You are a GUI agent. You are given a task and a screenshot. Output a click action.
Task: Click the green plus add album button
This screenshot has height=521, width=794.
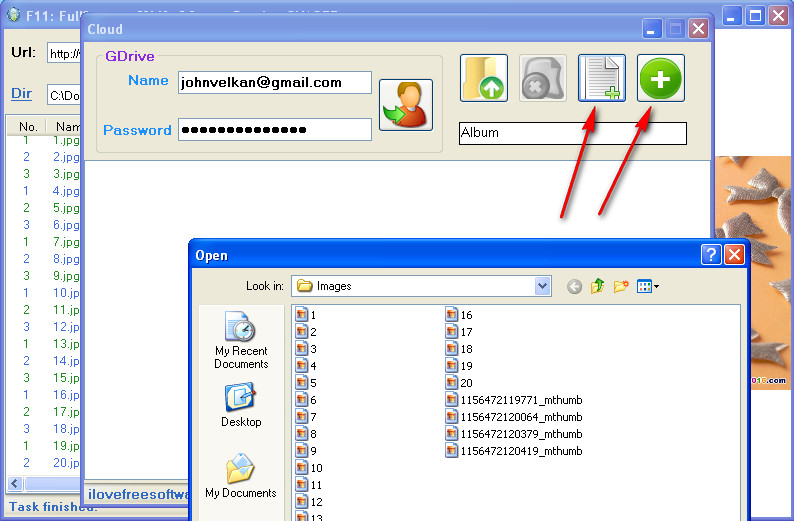point(660,78)
